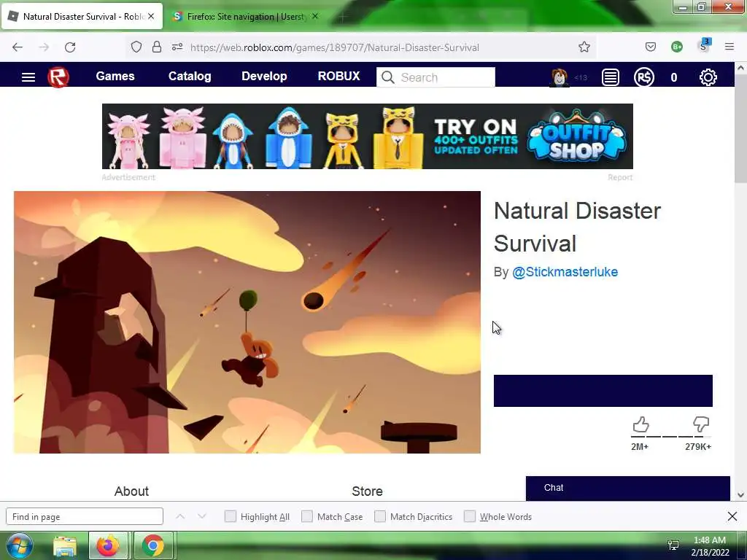
Task: Close the Firefox Site navigation tab
Action: pos(315,16)
